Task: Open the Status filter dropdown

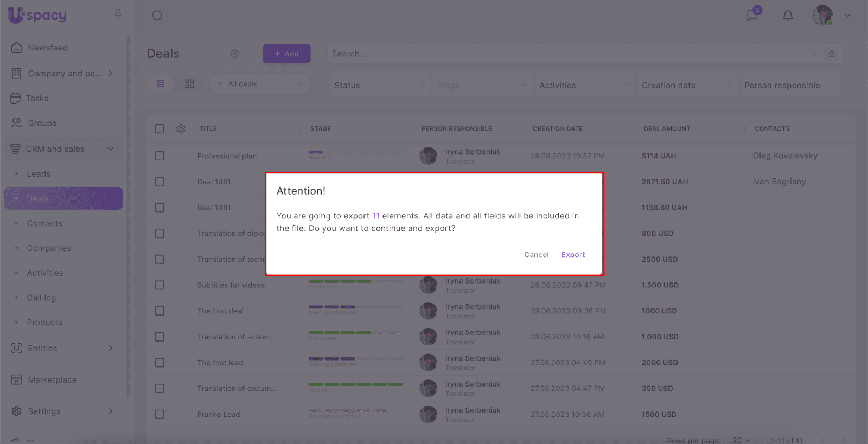Action: [379, 86]
